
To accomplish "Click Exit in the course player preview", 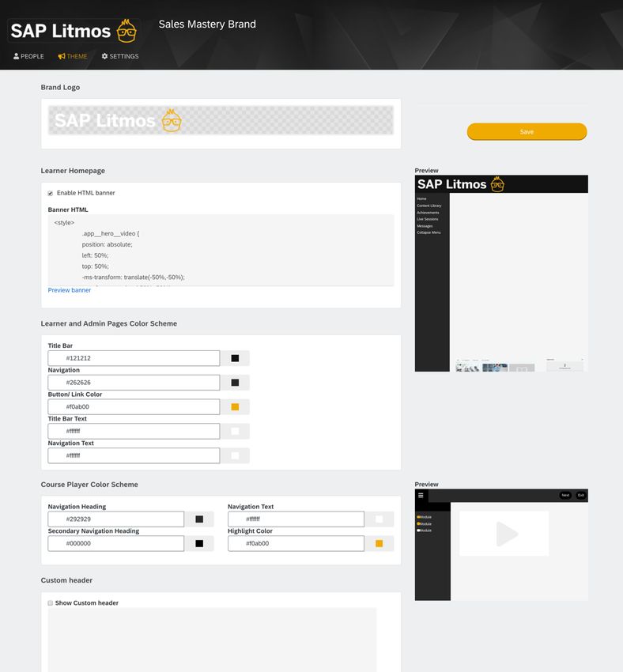I will click(580, 496).
